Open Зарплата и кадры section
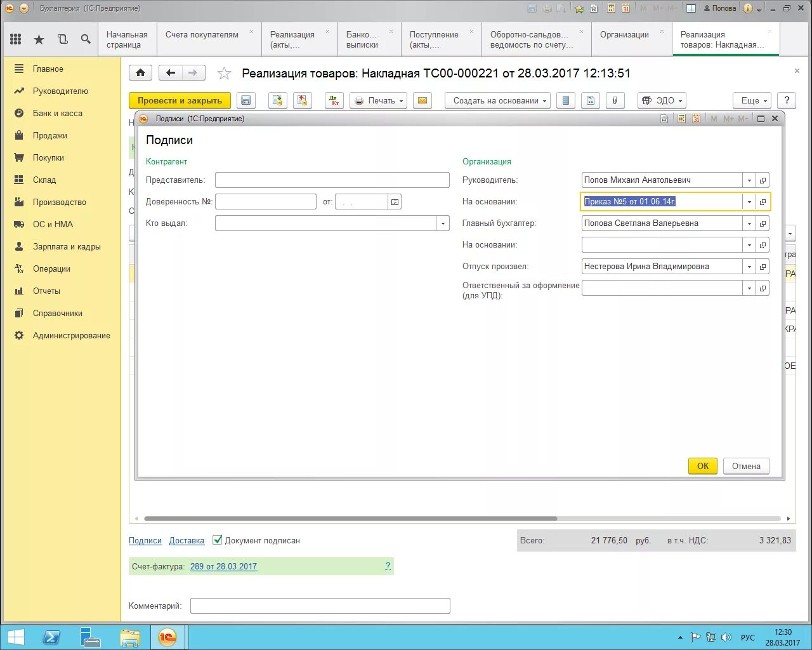The image size is (812, 650). [x=67, y=246]
